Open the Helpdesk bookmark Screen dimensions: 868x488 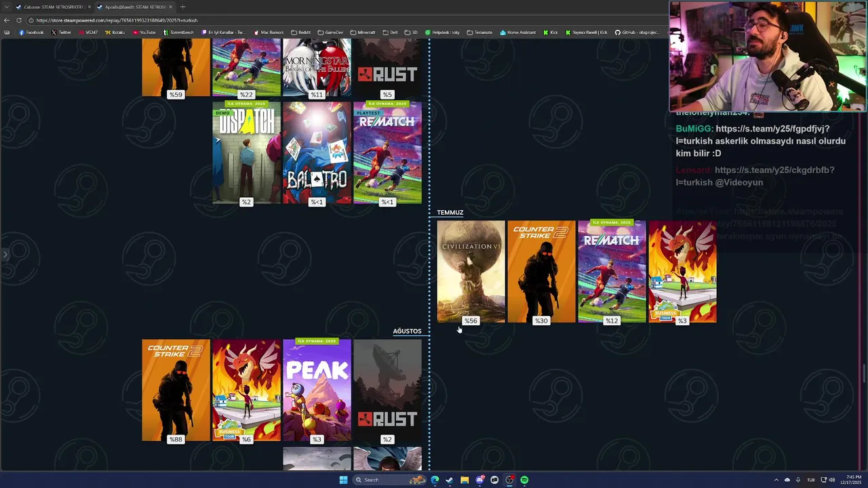(x=443, y=33)
